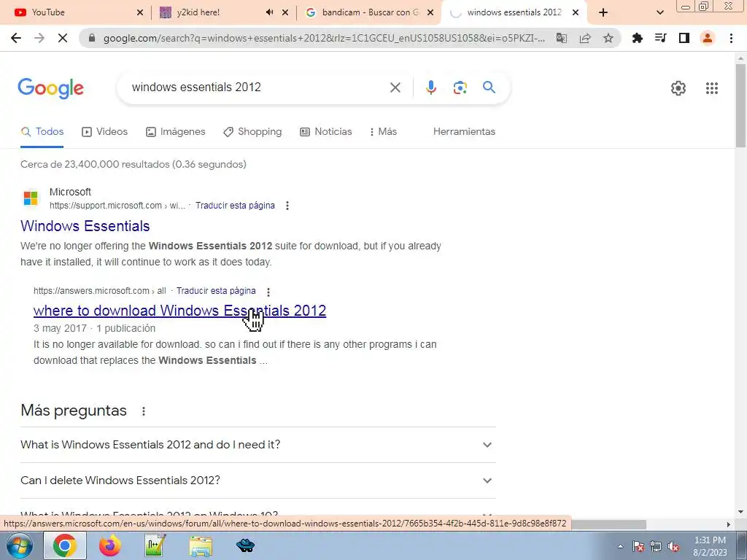Open the hat-and-glasses taskbar app
Screen dimensions: 747x560
point(246,545)
